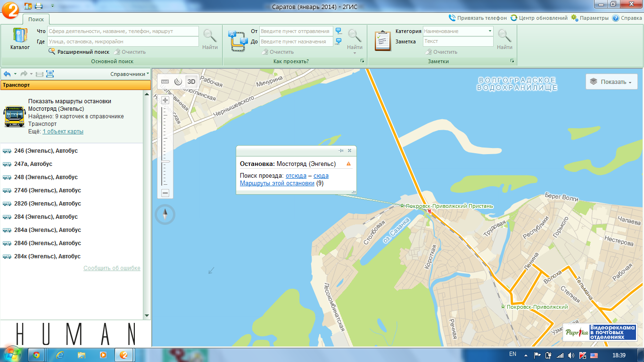
Task: Click Очистить in Заметки group
Action: (441, 52)
